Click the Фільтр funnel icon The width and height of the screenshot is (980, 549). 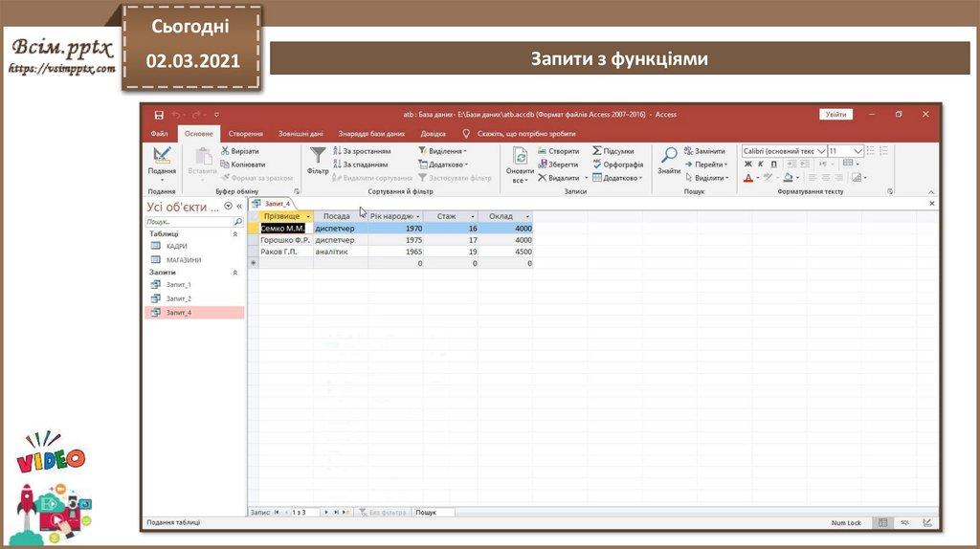(x=318, y=157)
